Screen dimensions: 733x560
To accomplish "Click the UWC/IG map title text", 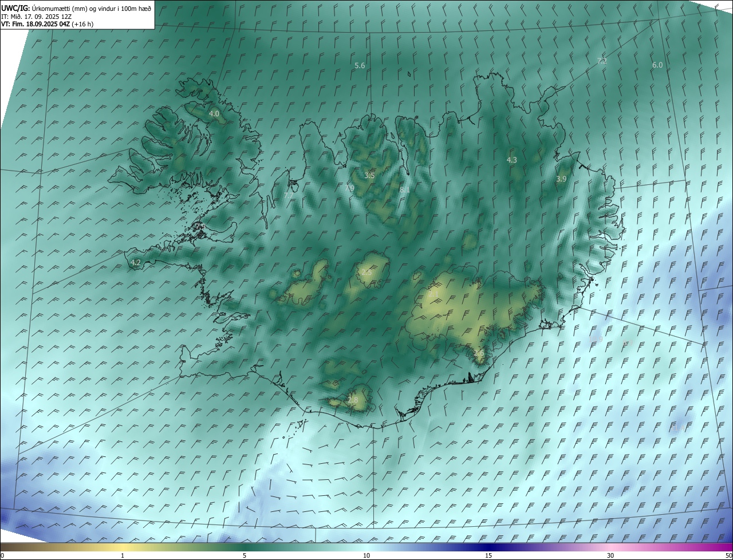I will pyautogui.click(x=76, y=7).
